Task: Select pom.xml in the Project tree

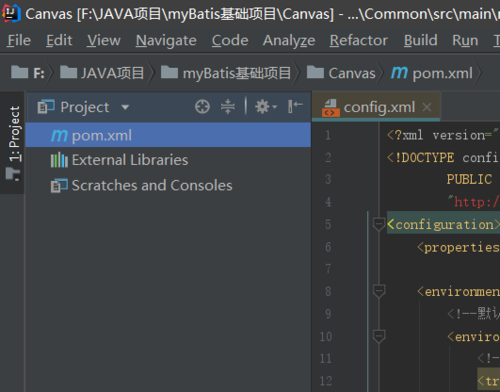Action: coord(168,135)
